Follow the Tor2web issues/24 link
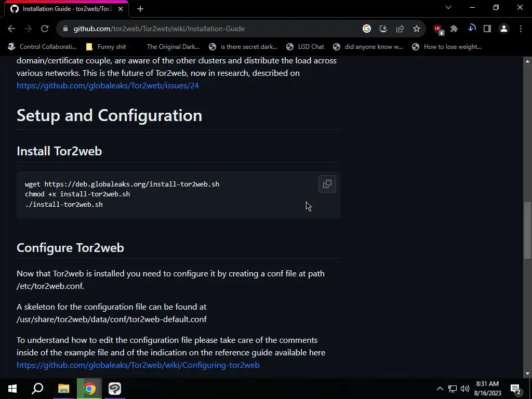 (x=108, y=86)
